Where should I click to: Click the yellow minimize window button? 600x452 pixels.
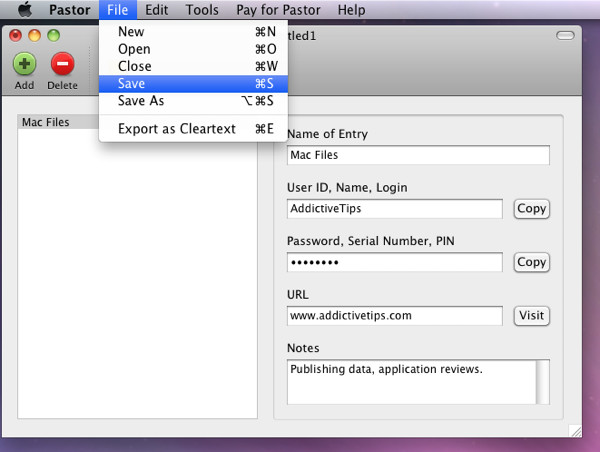pos(34,35)
